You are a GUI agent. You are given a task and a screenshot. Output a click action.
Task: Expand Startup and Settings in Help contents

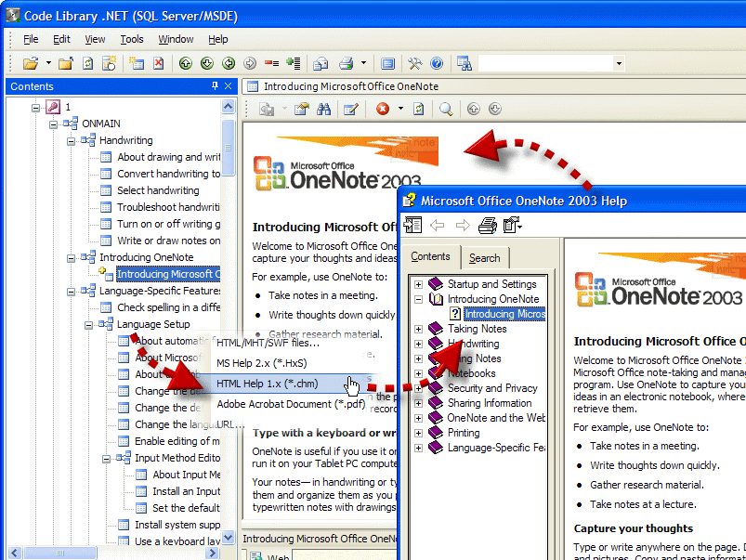click(x=418, y=284)
